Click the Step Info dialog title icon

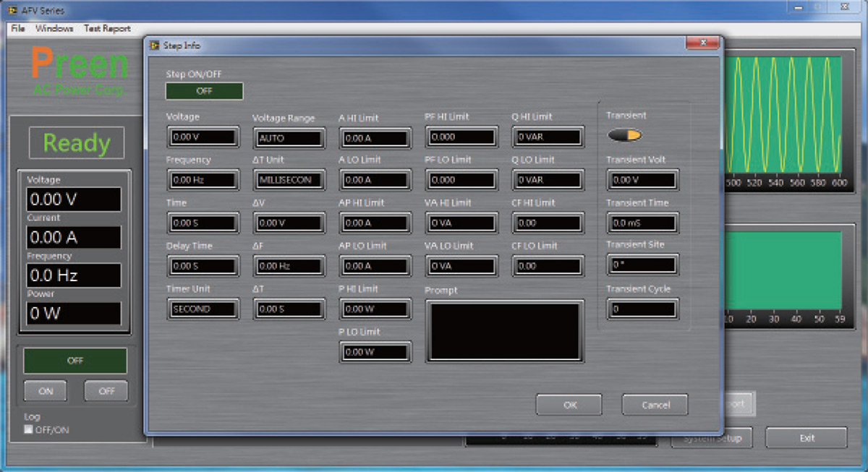154,46
